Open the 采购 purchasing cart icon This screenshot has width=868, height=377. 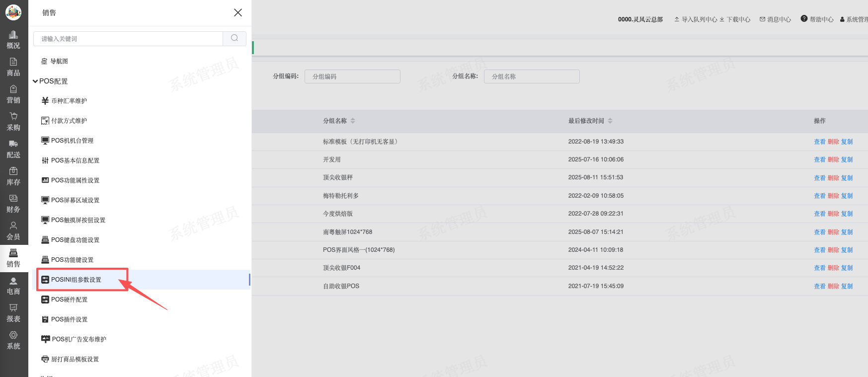13,116
